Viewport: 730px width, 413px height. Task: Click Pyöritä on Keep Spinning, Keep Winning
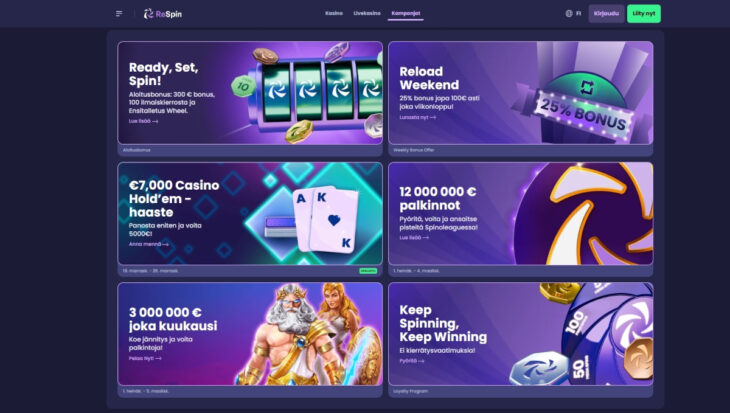[412, 361]
